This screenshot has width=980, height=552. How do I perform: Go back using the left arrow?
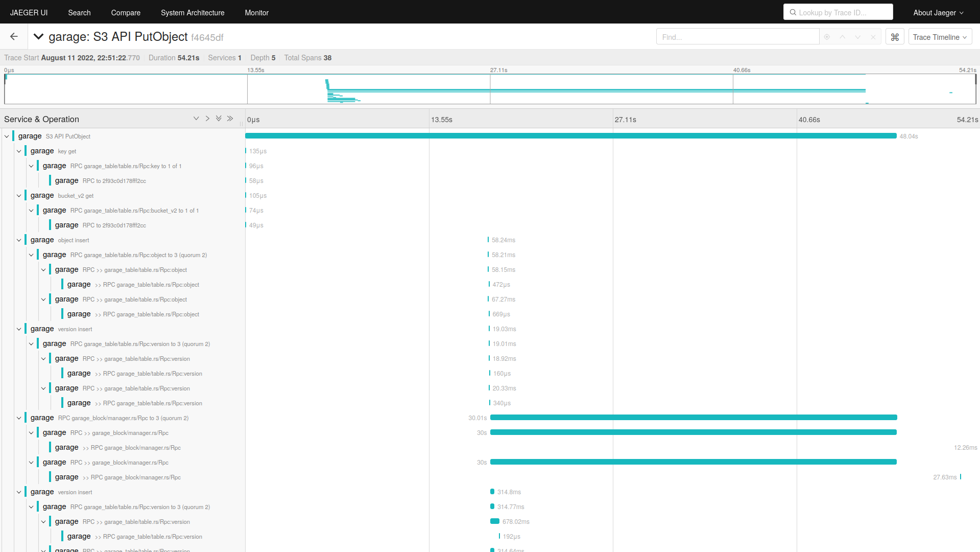click(14, 37)
